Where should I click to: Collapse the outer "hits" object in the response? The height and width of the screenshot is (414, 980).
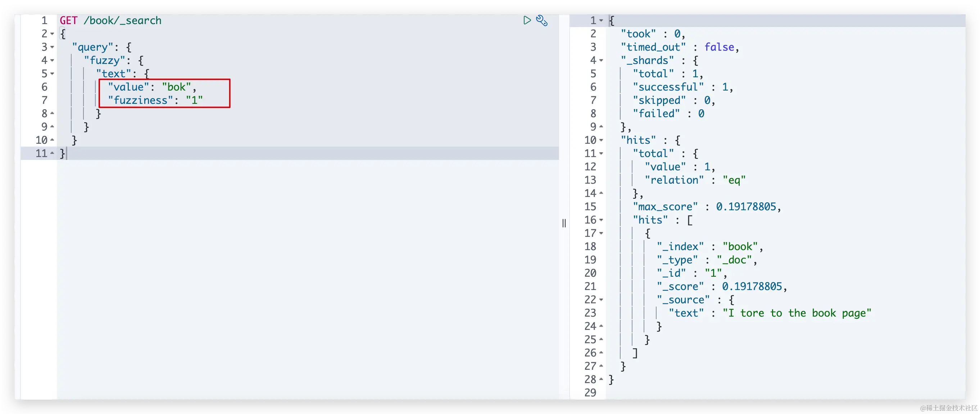pyautogui.click(x=601, y=141)
